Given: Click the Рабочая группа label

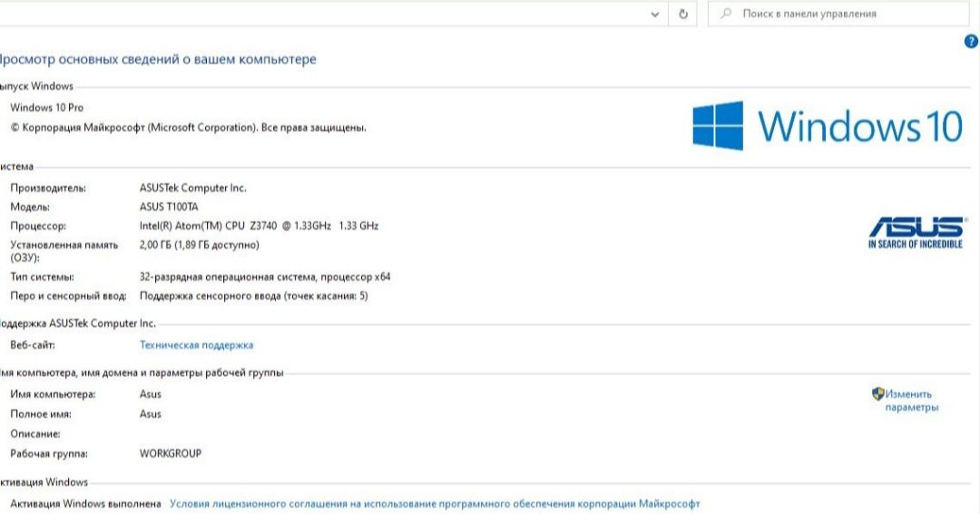Looking at the screenshot, I should (49, 453).
